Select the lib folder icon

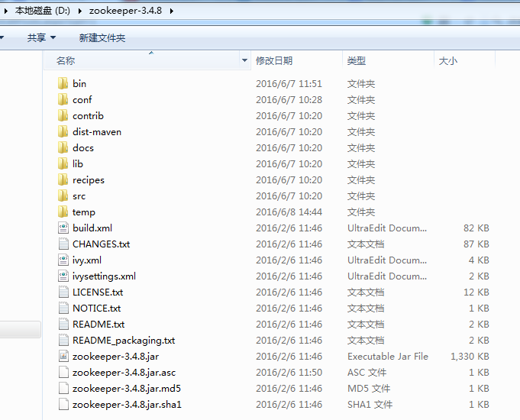click(x=63, y=163)
